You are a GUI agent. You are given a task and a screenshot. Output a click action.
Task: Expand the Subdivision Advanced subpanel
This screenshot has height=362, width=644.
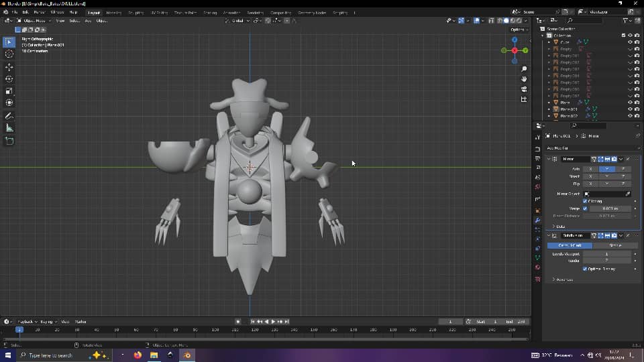(563, 280)
